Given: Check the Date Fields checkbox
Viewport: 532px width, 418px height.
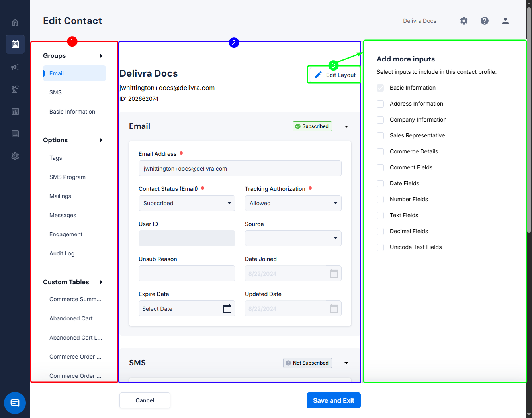Looking at the screenshot, I should (x=380, y=184).
